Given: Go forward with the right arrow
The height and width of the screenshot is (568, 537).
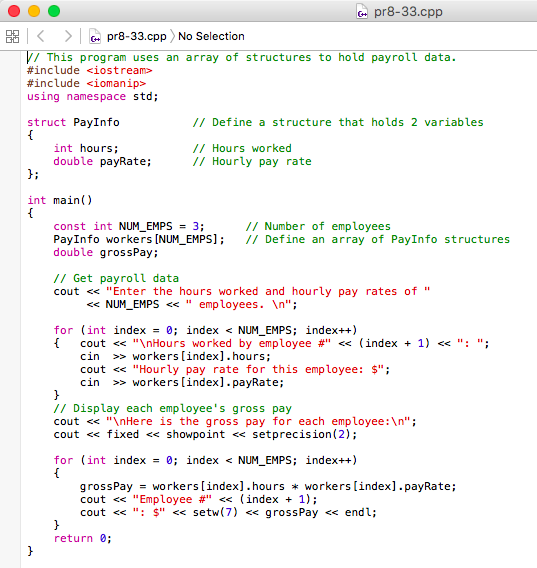Looking at the screenshot, I should tap(68, 36).
